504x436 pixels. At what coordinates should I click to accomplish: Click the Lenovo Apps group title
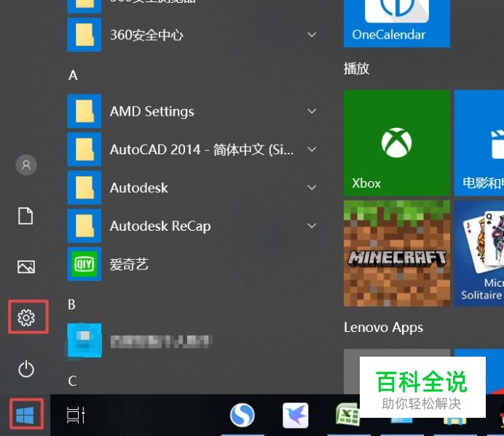[x=384, y=328]
